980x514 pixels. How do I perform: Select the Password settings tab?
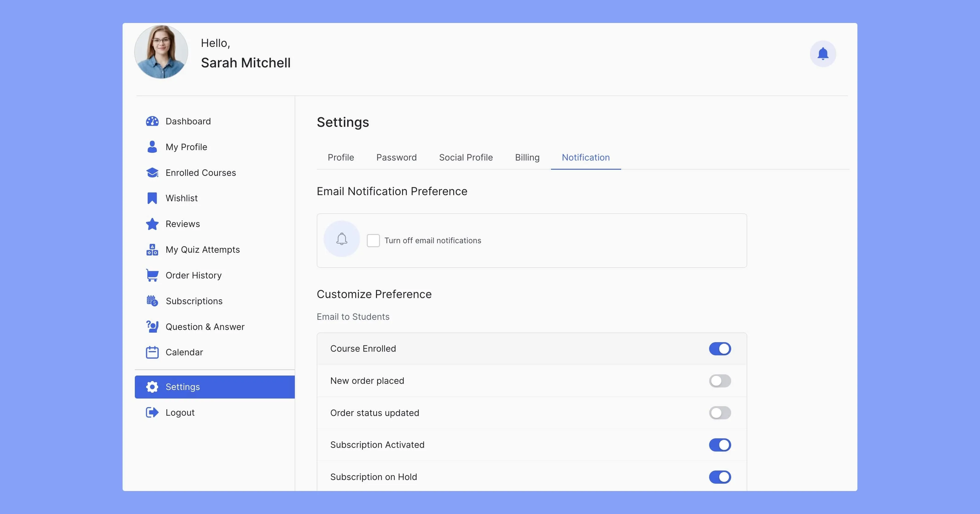click(x=396, y=157)
